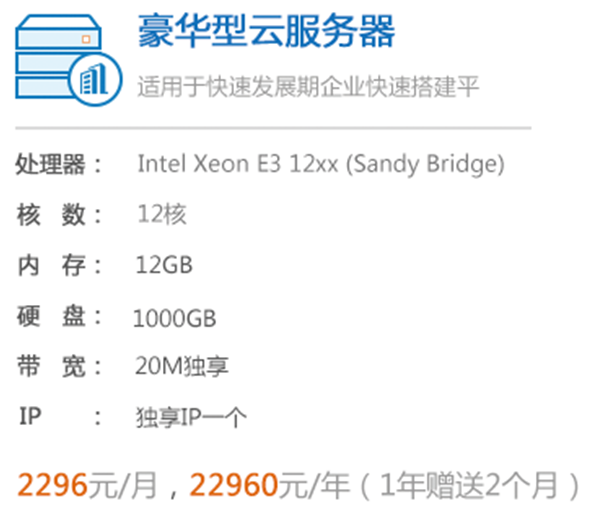
Task: Click the 适用于快速发展期企业 description text
Action: [308, 86]
